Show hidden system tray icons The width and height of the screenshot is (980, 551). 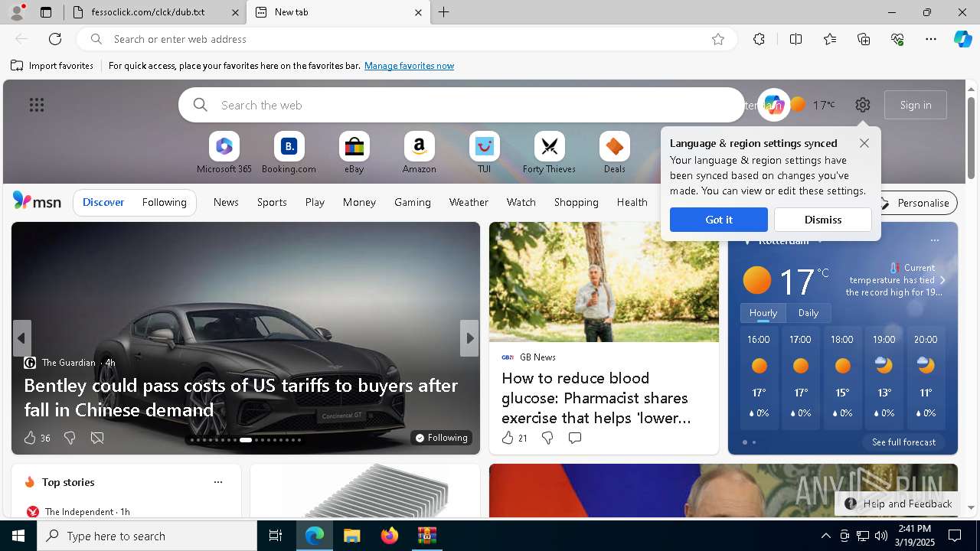(x=825, y=536)
